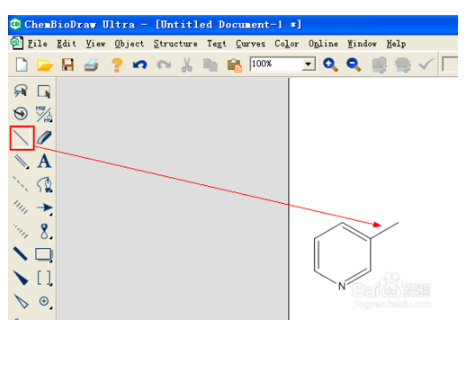Choose the Text tool
The height and width of the screenshot is (368, 464).
[44, 161]
